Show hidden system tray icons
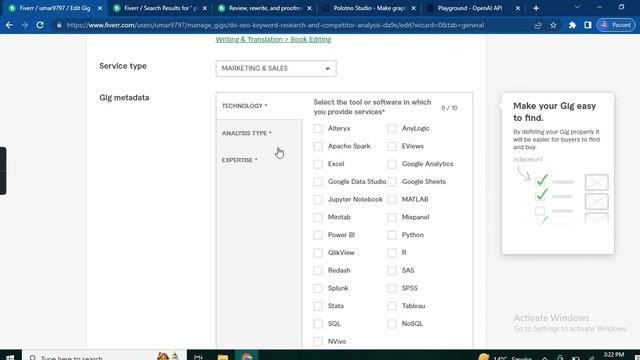Screen dimensions: 640x360 point(545,357)
